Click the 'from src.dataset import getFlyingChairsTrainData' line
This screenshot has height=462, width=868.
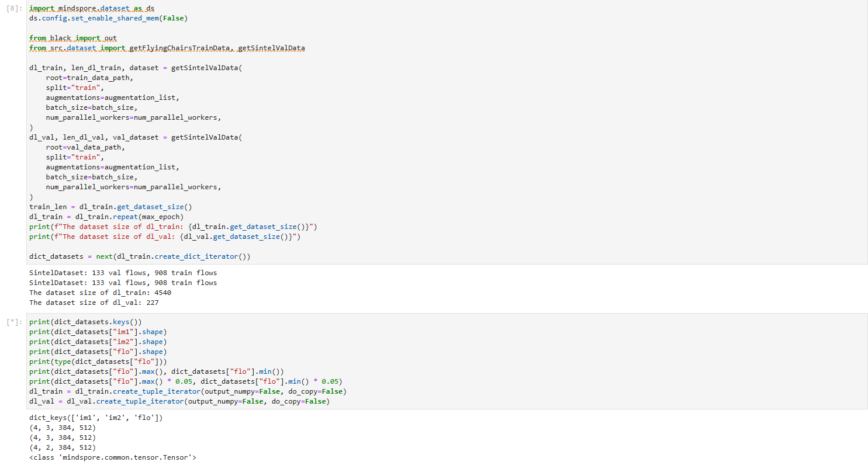(167, 48)
